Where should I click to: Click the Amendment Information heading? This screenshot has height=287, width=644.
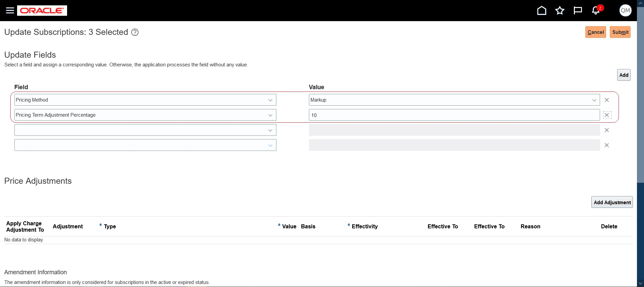coord(36,272)
